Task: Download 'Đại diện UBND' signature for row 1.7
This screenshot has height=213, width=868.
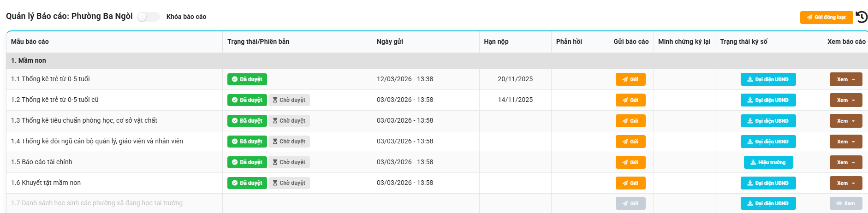Action: (x=768, y=203)
